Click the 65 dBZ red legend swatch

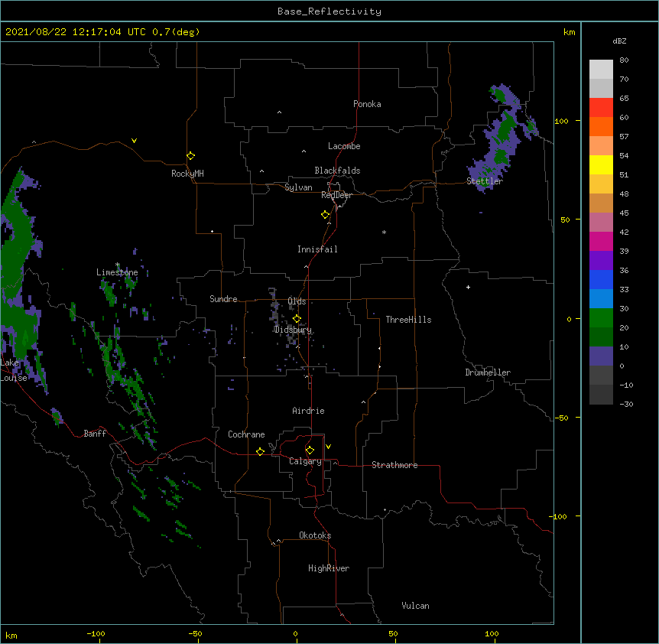pyautogui.click(x=601, y=107)
